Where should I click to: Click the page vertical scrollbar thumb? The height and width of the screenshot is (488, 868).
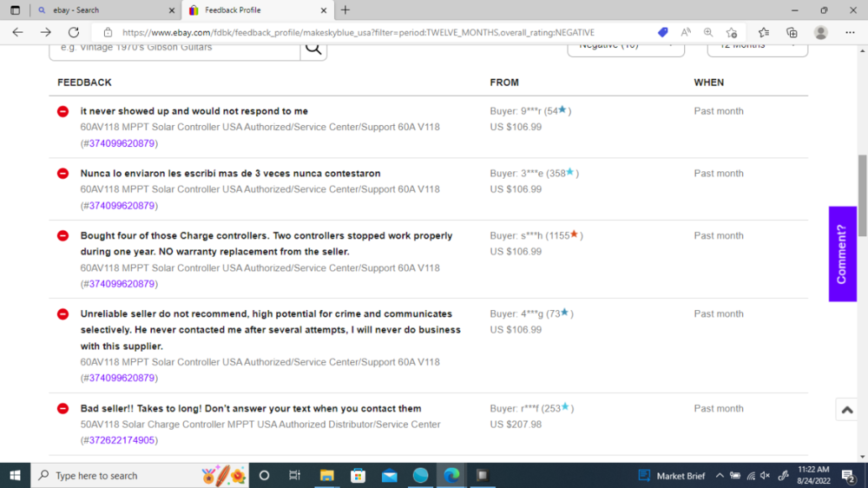click(863, 195)
